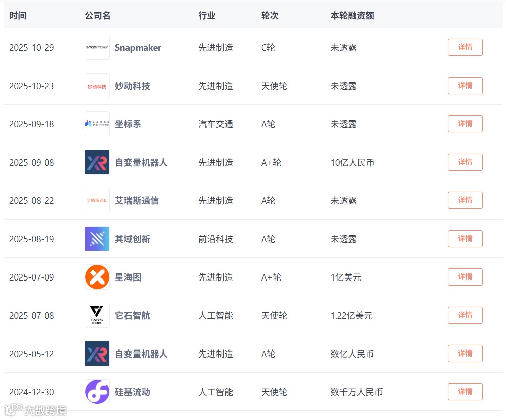Viewport: 506px width, 420px height.
Task: Select the date 2025-08-22
Action: 32,201
